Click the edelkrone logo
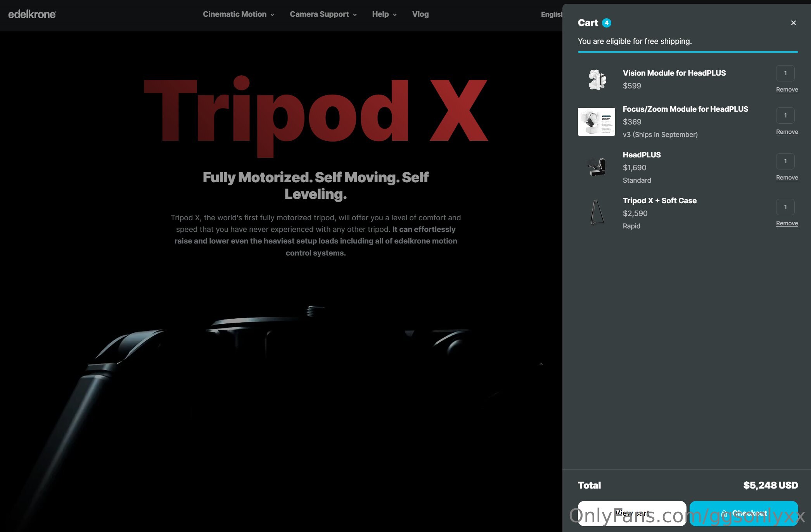 (x=32, y=14)
